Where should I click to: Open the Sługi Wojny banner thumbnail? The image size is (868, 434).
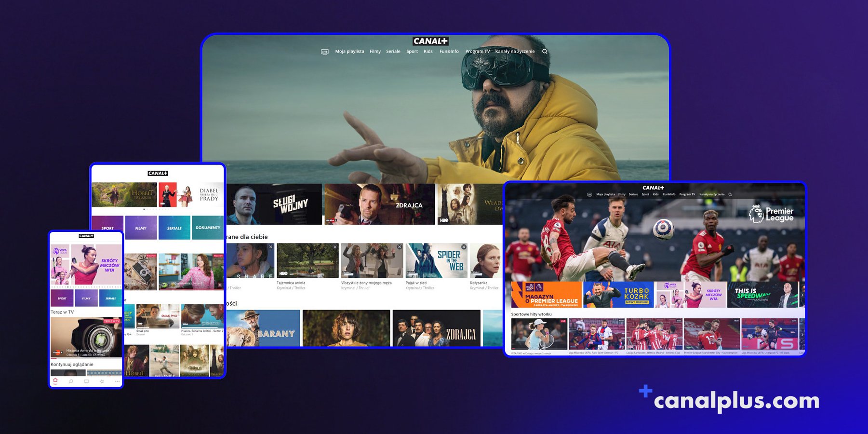274,204
